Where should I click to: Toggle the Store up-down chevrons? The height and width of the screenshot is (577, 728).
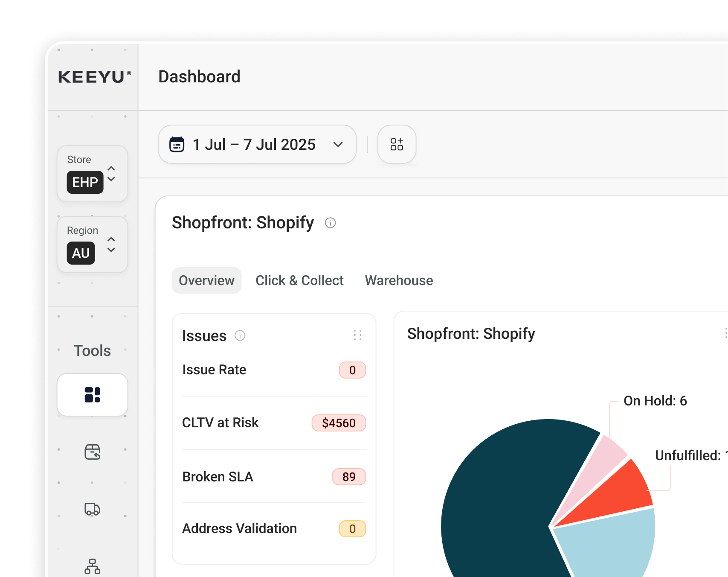(111, 174)
